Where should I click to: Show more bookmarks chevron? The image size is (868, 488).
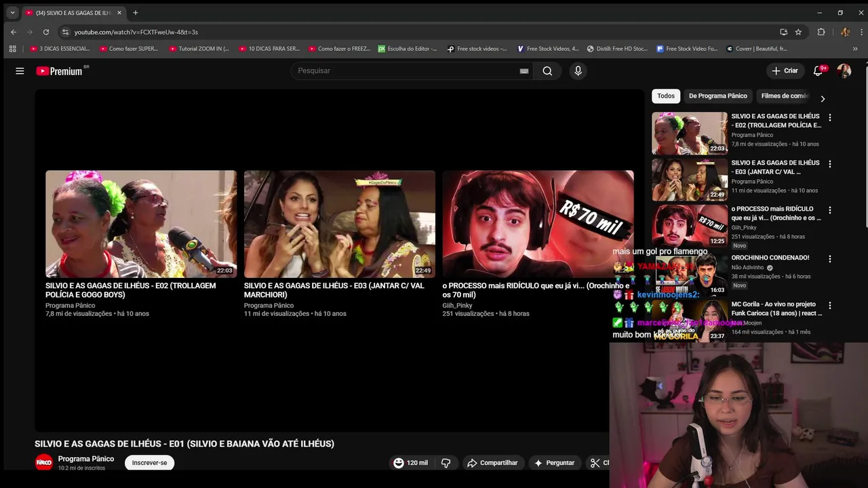855,49
